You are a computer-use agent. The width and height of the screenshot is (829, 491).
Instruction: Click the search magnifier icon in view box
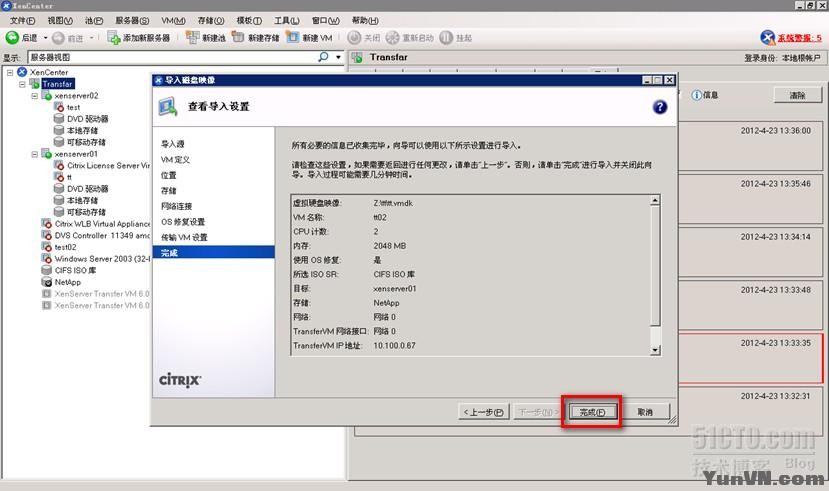323,57
